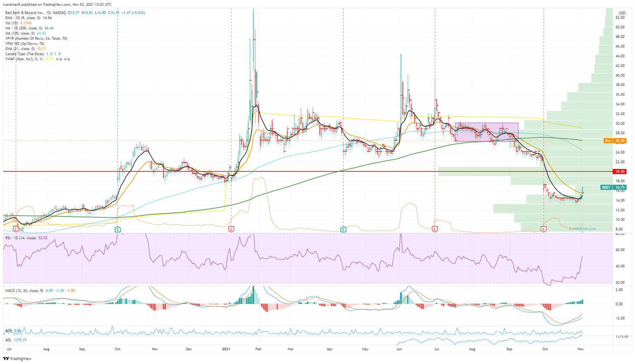Viewport: 635px width, 364px height.
Task: Click the Jun label on the time axis
Action: 399,349
